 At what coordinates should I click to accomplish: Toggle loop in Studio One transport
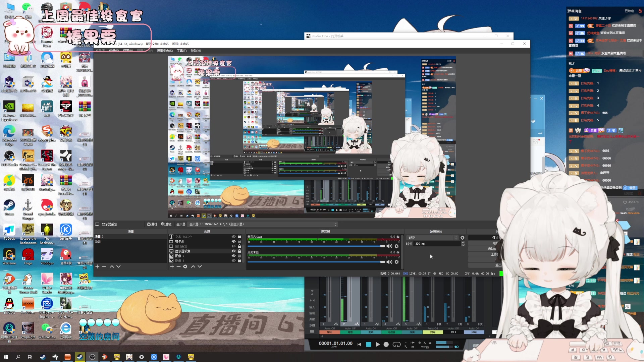point(396,344)
